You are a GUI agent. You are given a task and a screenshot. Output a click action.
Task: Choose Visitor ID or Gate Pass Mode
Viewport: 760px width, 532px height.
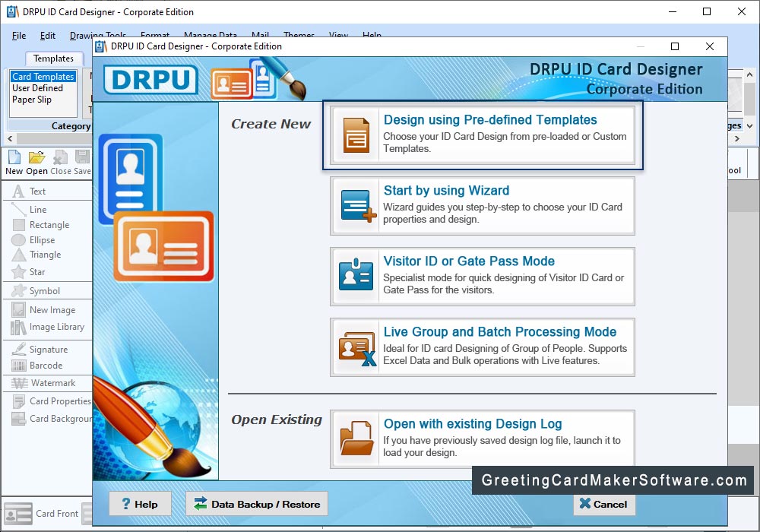pos(483,277)
